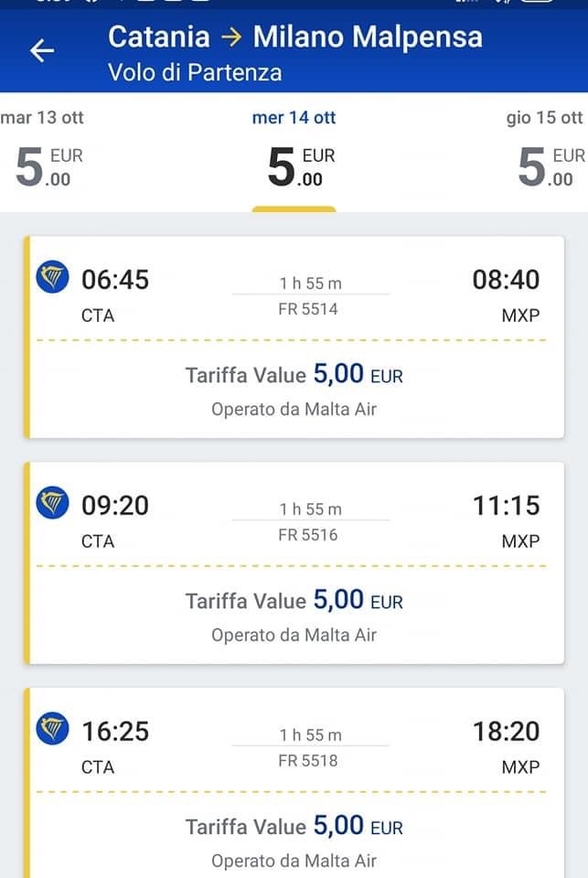
Task: Click Ryanair logo on 09:20 flight
Action: pyautogui.click(x=52, y=502)
